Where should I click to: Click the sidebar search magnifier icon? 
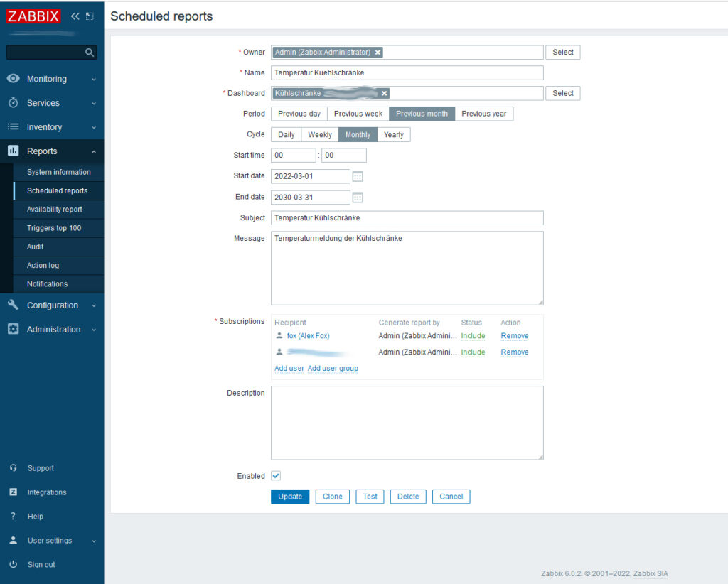[x=89, y=53]
